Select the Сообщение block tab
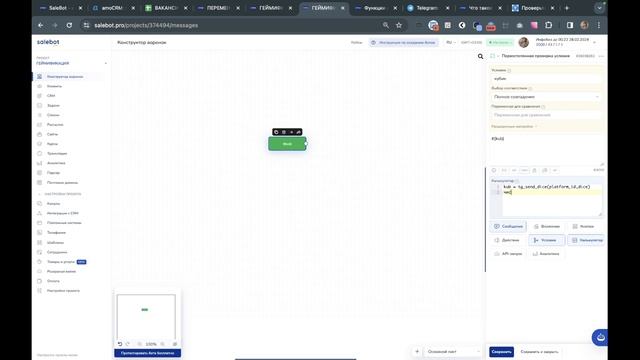This screenshot has width=640, height=360. [x=508, y=227]
